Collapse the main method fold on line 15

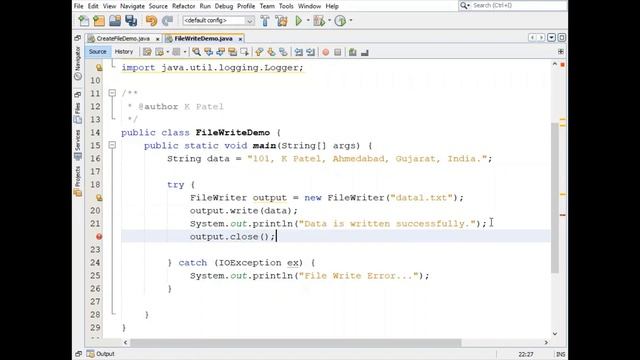[112, 145]
